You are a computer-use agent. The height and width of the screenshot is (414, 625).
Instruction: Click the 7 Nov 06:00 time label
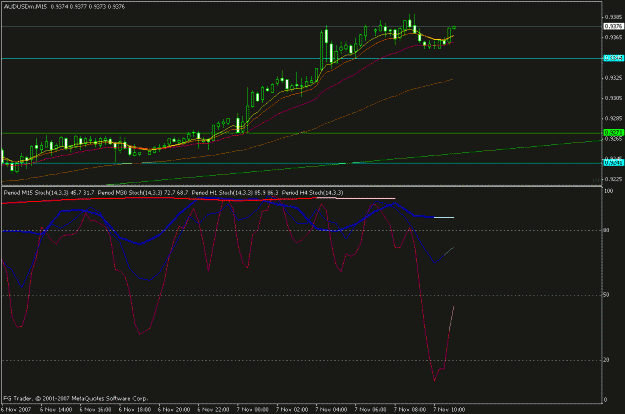[371, 410]
